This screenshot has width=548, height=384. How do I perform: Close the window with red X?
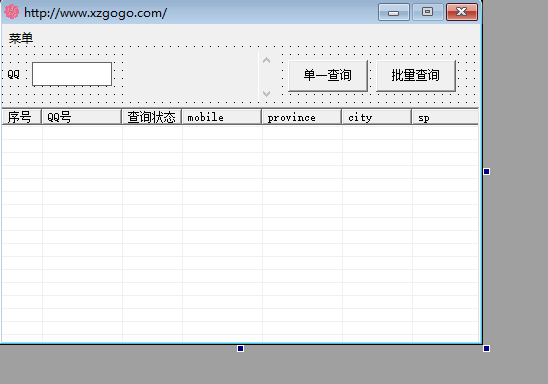[x=462, y=12]
